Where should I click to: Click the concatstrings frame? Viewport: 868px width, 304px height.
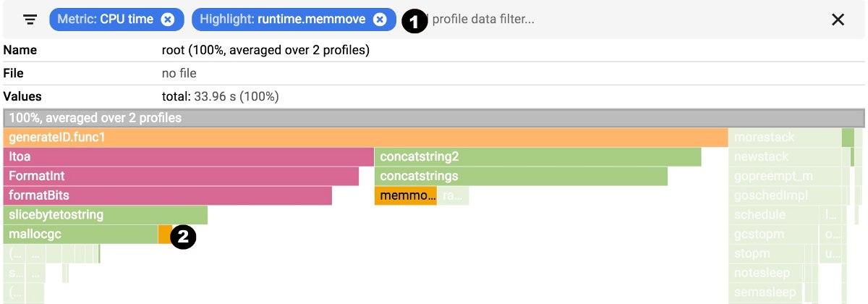coord(521,177)
